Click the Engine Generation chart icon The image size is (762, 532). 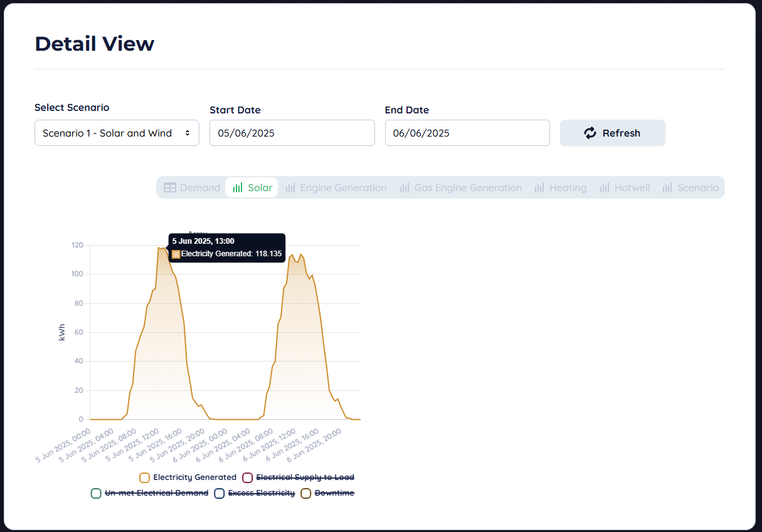[290, 187]
